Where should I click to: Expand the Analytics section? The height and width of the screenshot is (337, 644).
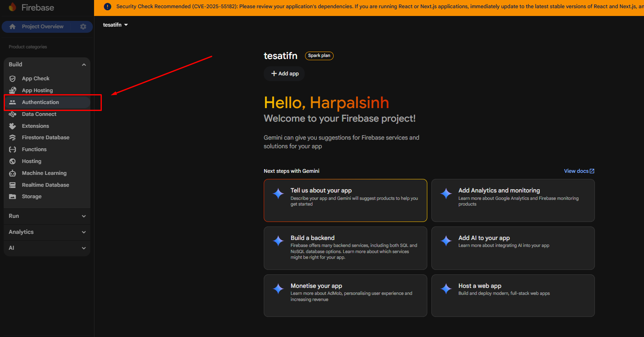(x=47, y=232)
